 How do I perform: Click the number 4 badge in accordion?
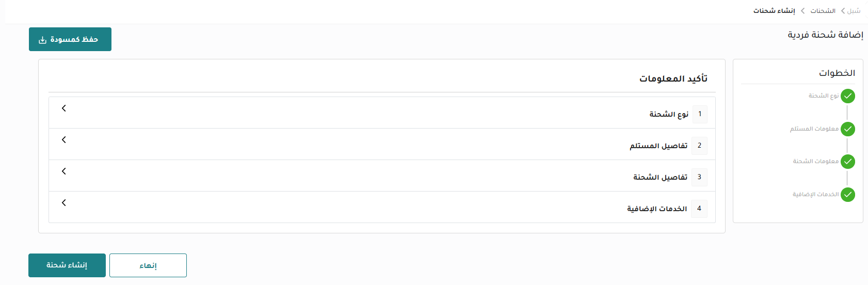pyautogui.click(x=699, y=209)
